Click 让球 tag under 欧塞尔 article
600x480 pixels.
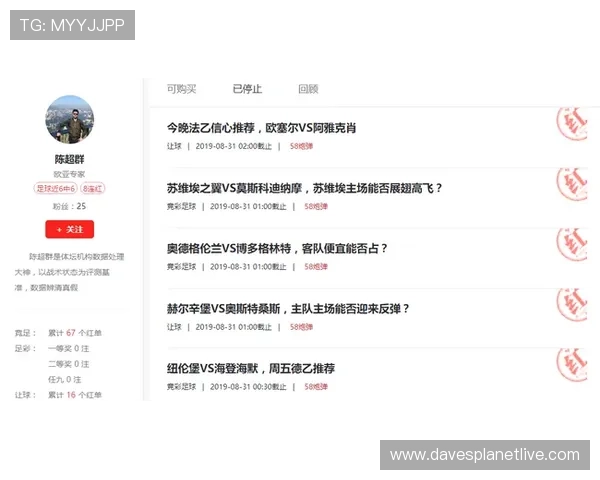coord(174,146)
